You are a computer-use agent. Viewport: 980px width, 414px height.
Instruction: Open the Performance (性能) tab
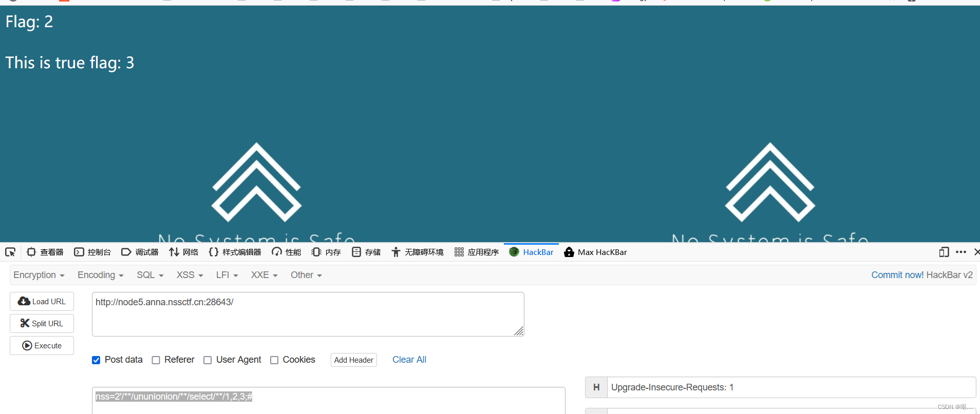point(287,252)
